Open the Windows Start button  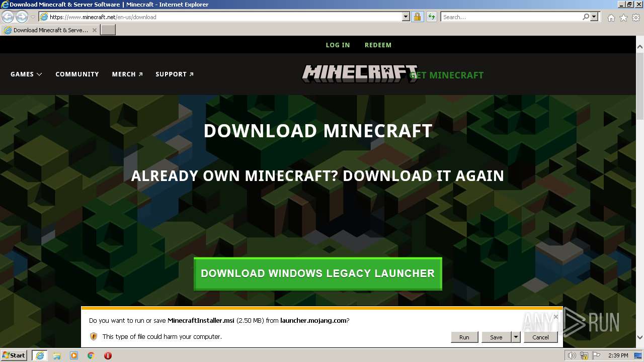pos(14,355)
